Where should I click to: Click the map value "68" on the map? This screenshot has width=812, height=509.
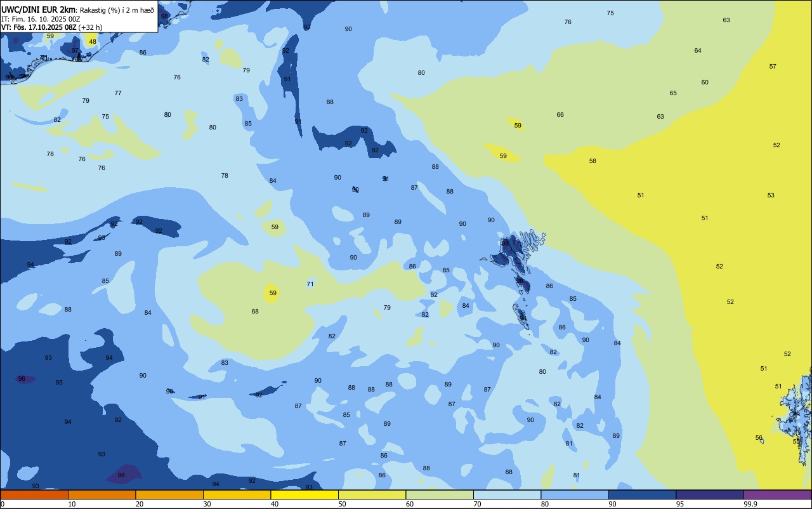tap(255, 312)
